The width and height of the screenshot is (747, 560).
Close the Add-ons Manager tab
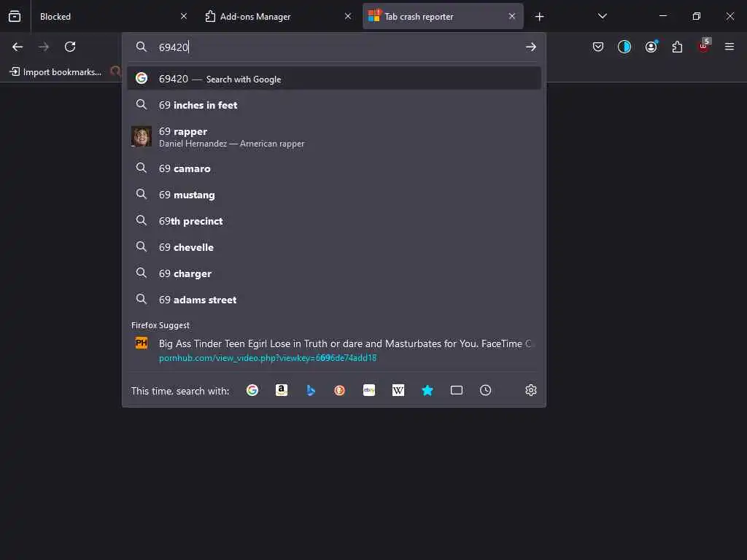pos(348,16)
